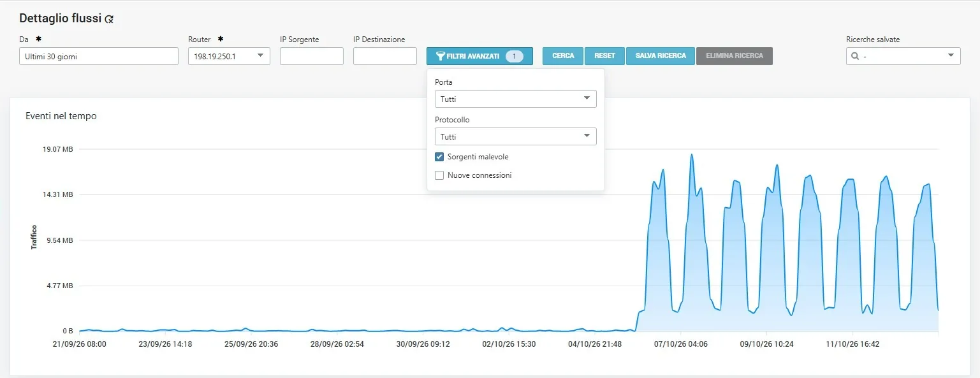980x378 pixels.
Task: Click the 4.77 MB axis label
Action: [x=60, y=286]
